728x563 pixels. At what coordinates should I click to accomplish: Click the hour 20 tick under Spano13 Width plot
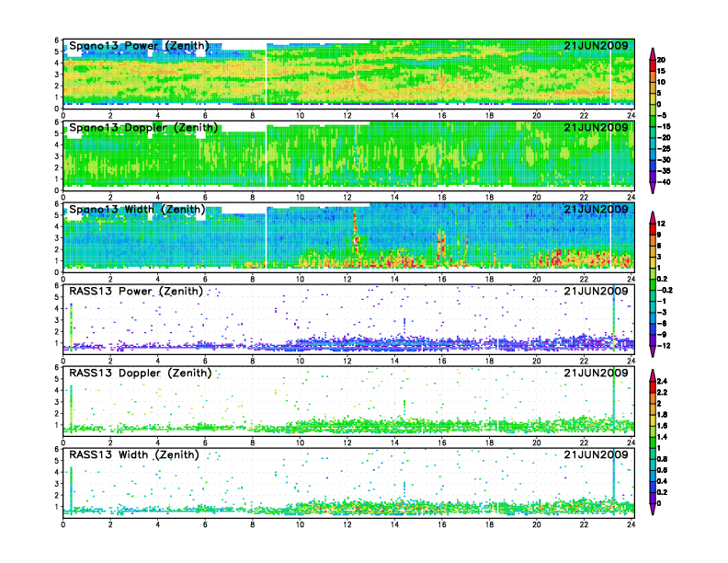coord(537,279)
